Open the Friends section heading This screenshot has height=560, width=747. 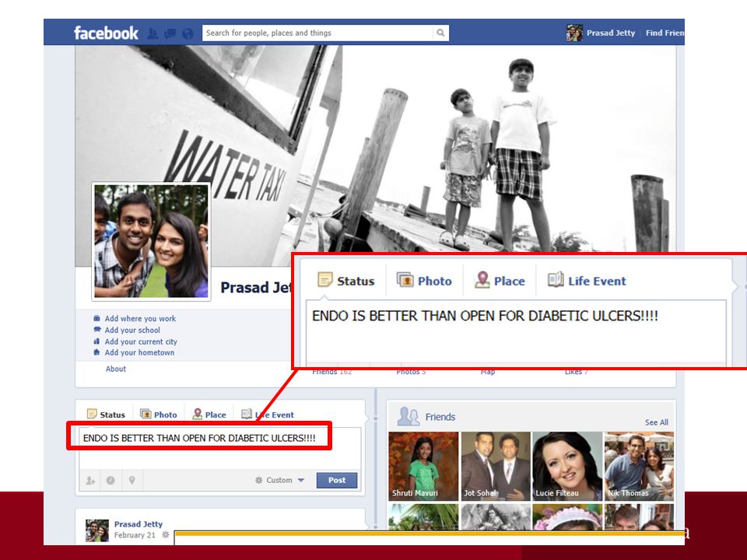(x=440, y=417)
